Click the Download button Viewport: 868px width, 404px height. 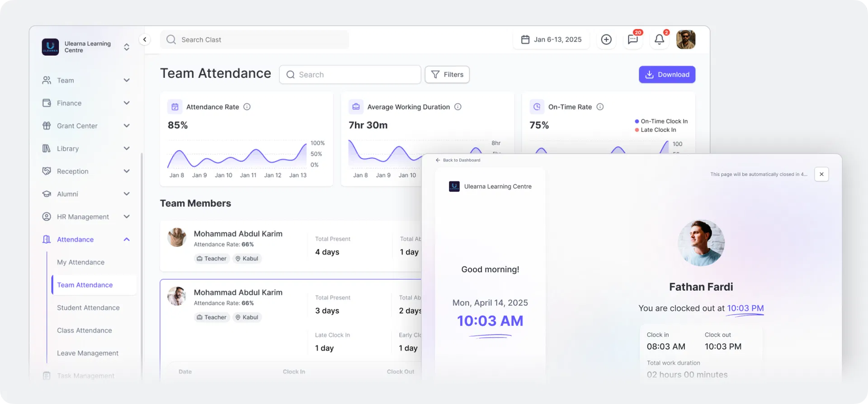click(x=667, y=75)
